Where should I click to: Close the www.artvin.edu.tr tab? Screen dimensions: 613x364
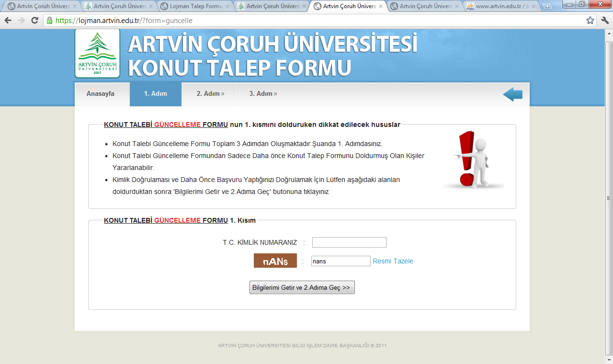(x=534, y=7)
